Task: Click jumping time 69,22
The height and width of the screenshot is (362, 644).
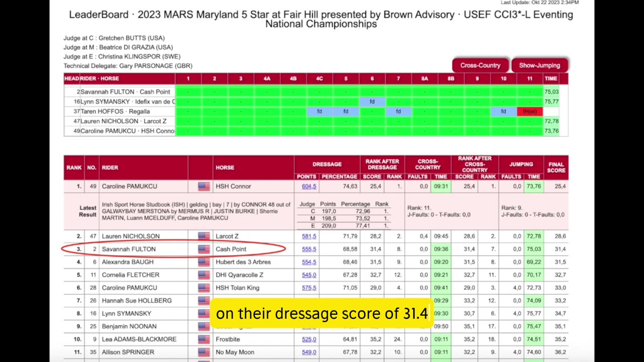Action: click(x=533, y=262)
